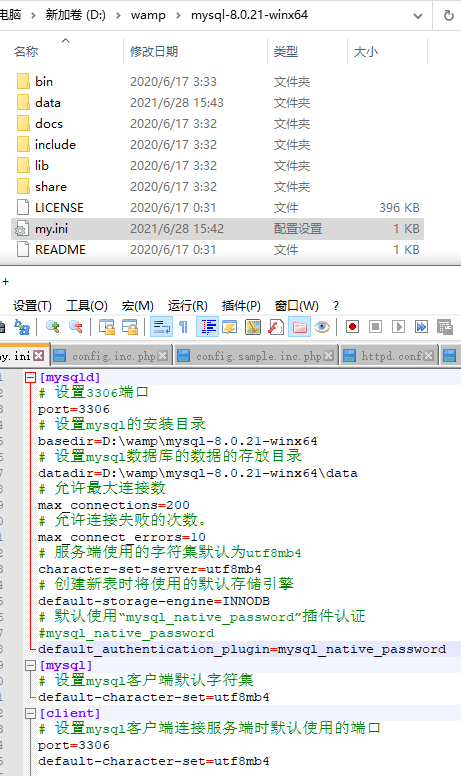Toggle Folder as Workspace icon
Viewport: 461px width, 776px height.
pos(299,327)
